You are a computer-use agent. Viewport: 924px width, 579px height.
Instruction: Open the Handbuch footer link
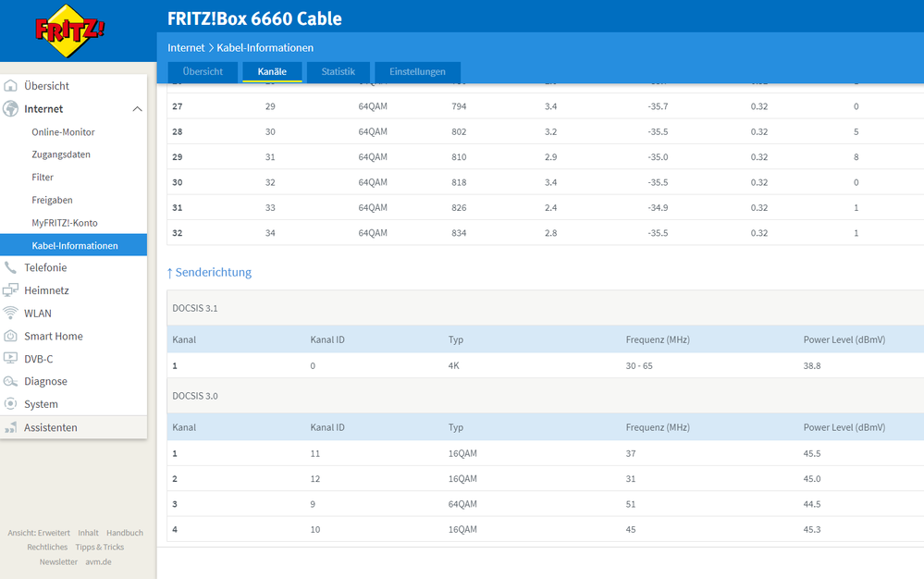[124, 533]
